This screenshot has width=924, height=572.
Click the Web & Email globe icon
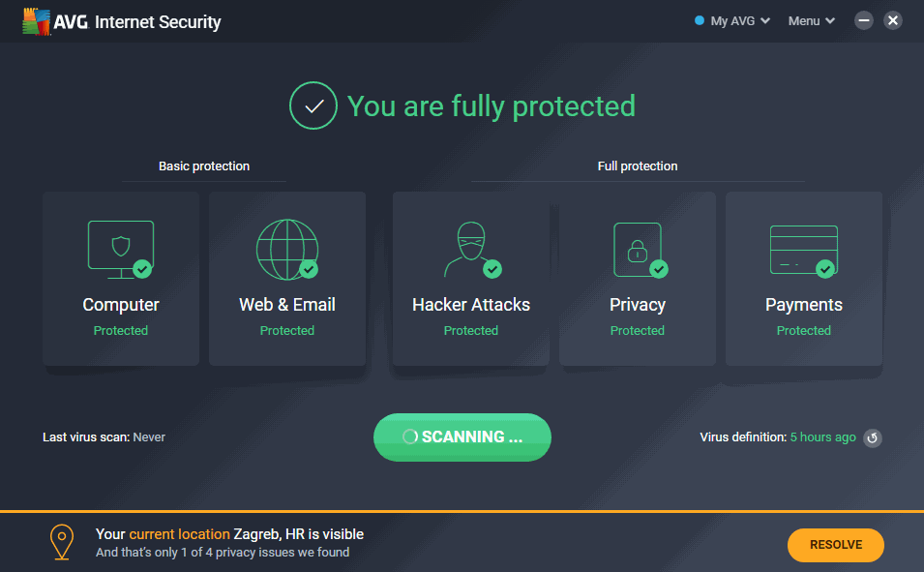coord(287,250)
